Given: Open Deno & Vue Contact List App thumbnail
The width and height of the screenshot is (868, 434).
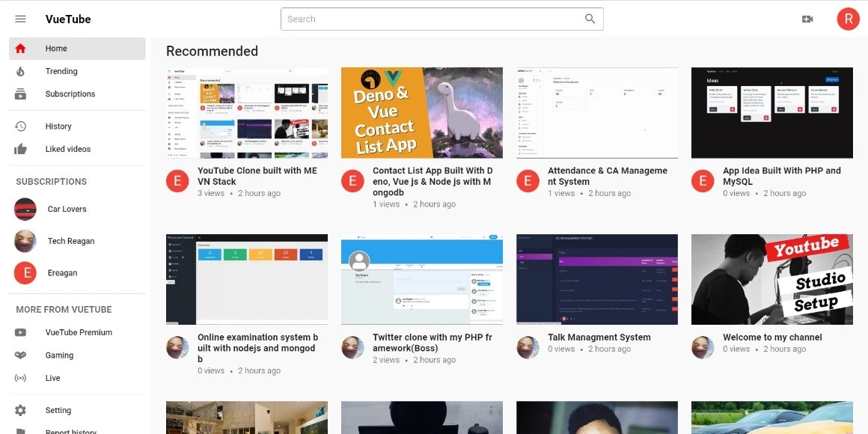Looking at the screenshot, I should (x=422, y=113).
